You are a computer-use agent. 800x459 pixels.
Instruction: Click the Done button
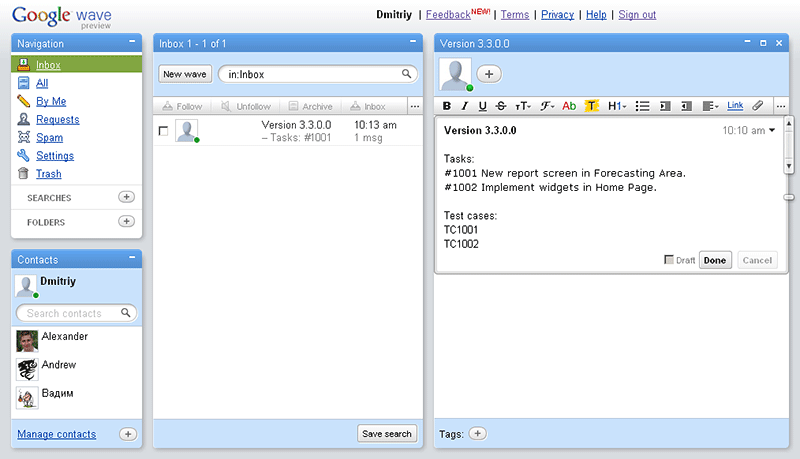[x=715, y=260]
